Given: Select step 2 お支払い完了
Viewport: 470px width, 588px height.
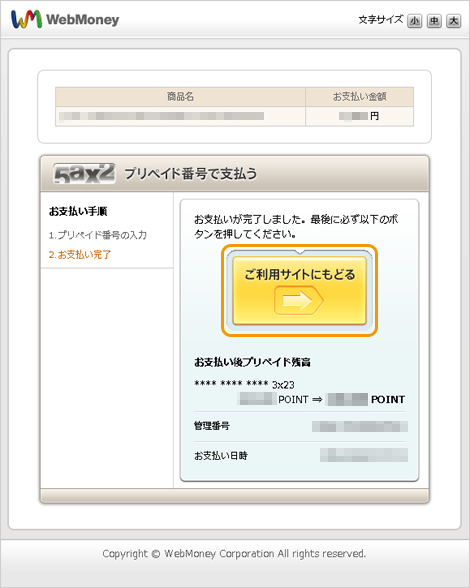Looking at the screenshot, I should click(x=80, y=255).
